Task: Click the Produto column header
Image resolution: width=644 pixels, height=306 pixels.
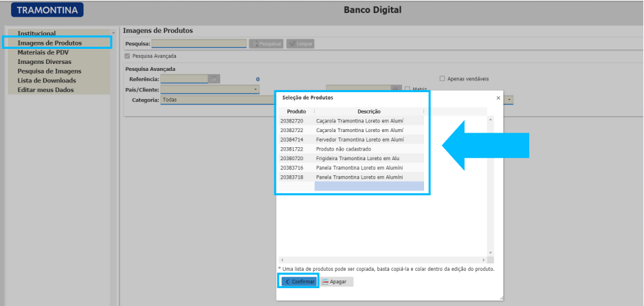Action: [296, 111]
